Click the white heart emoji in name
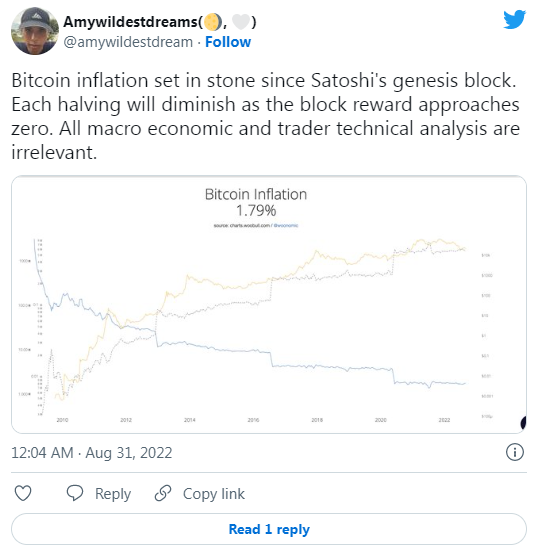 [241, 22]
